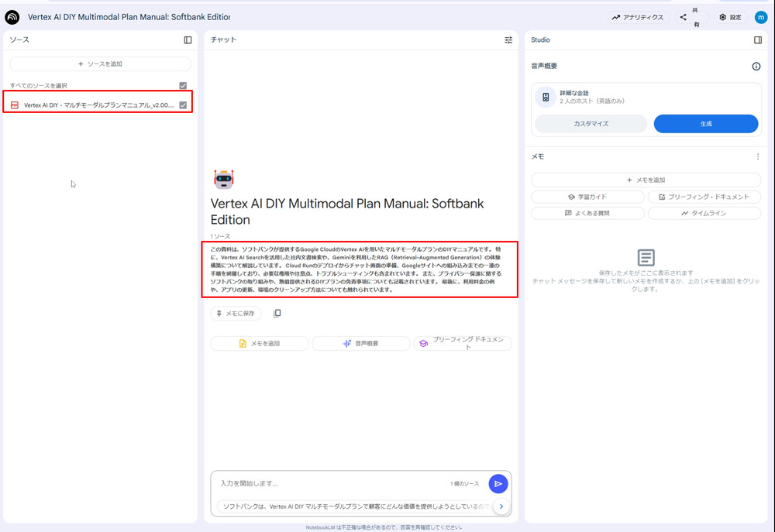The width and height of the screenshot is (775, 532).
Task: Send a message with the blue arrow icon
Action: pos(498,483)
